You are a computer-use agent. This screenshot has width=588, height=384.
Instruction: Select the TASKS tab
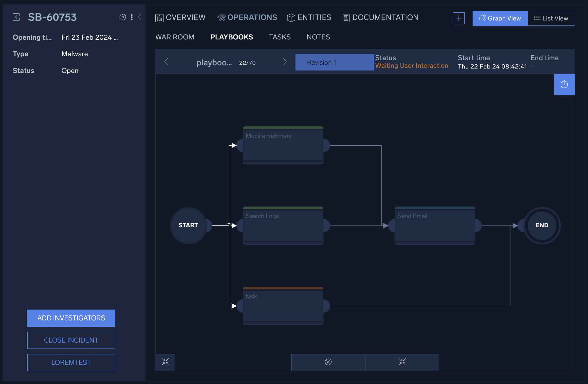click(x=280, y=37)
